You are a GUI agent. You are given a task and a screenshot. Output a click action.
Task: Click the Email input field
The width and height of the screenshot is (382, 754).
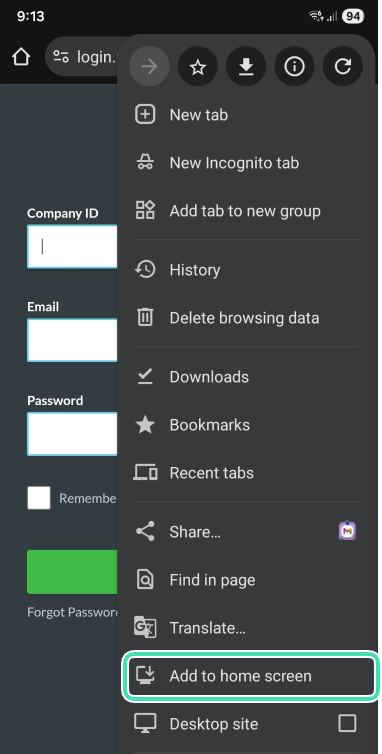click(72, 340)
